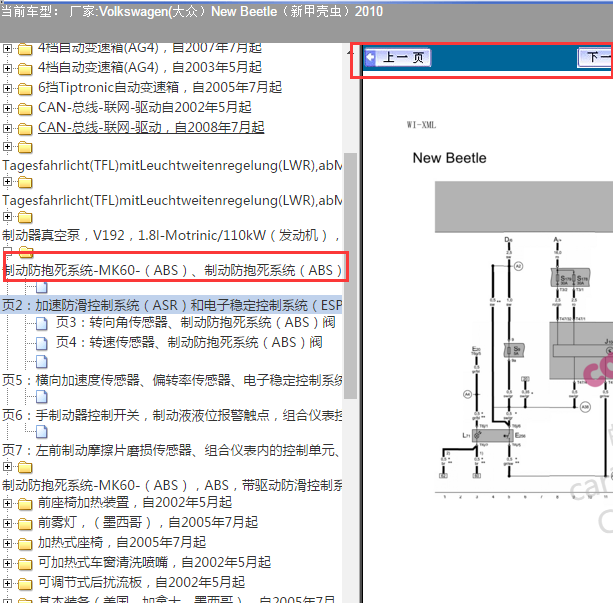Click page icon next to 页4 转速传感器

click(42, 343)
